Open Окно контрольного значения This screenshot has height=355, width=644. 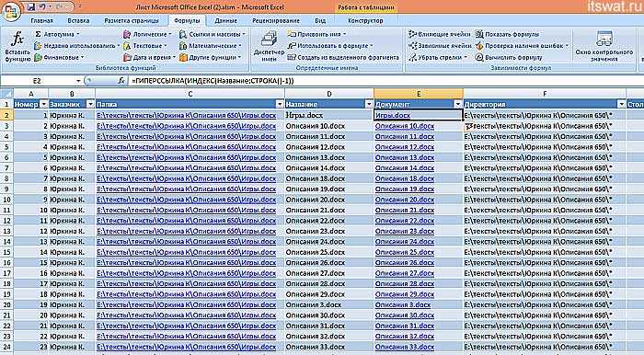click(x=604, y=46)
